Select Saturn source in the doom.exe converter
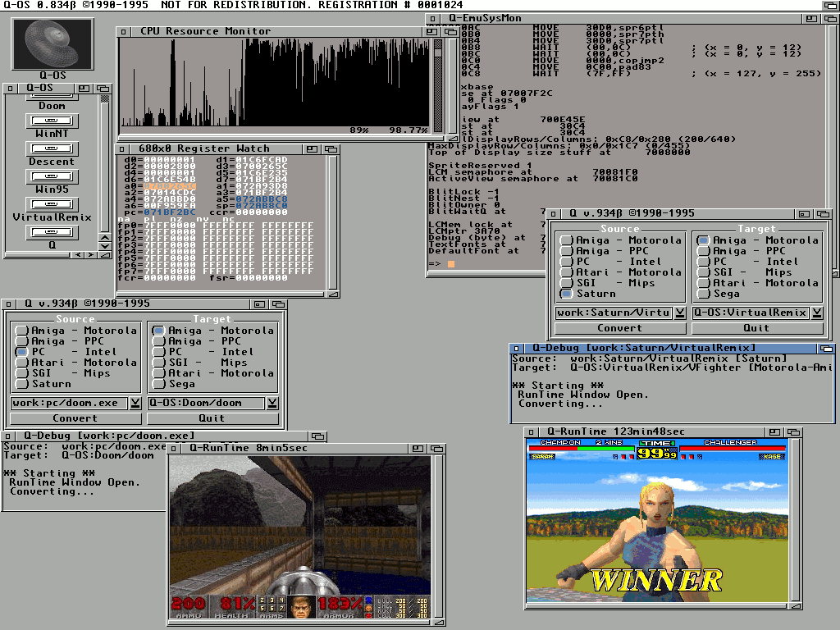Viewport: 840px width, 630px height. point(21,384)
